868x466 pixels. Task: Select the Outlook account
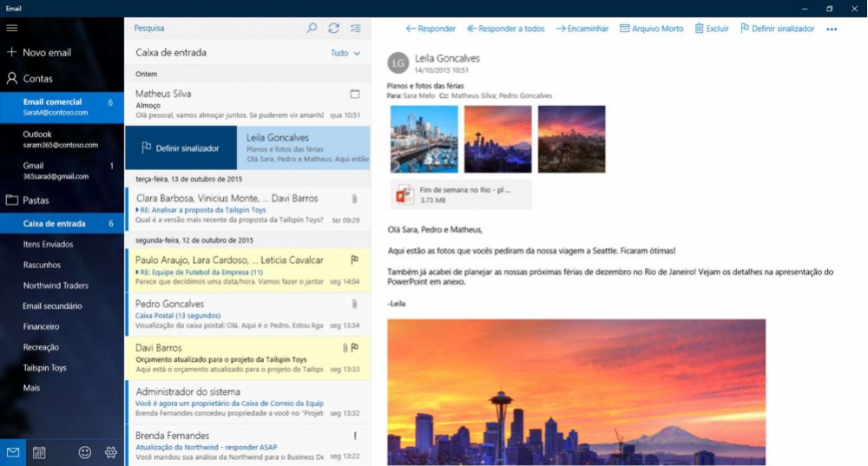point(62,139)
